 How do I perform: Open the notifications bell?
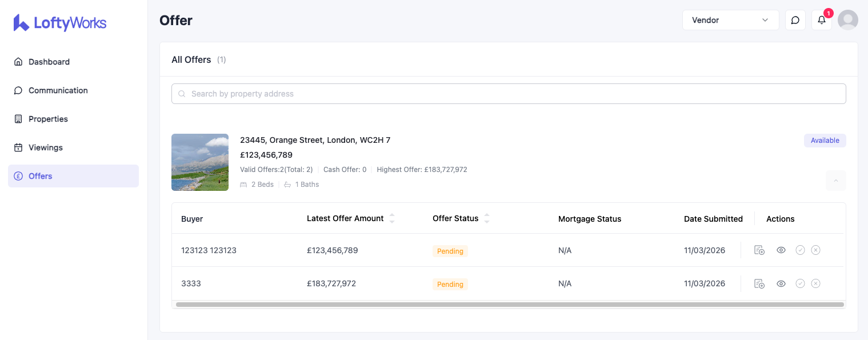pos(821,20)
